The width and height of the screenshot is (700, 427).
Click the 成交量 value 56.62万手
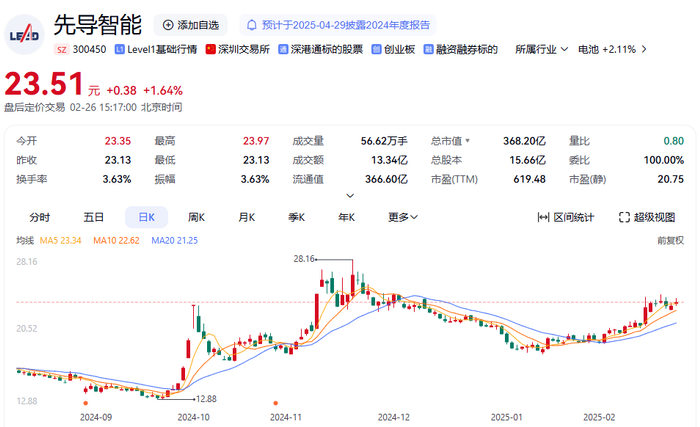384,141
